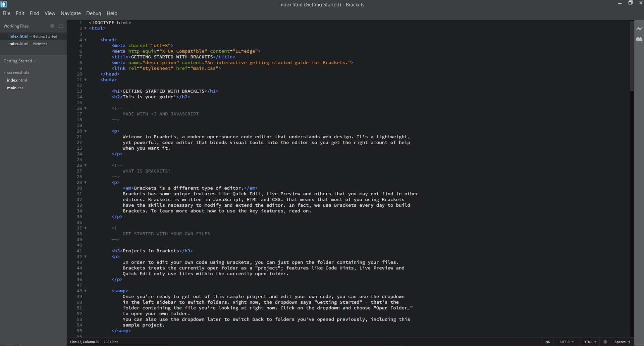Click the em text 'Brackets is a different type of editor.'
644x346 pixels.
point(189,188)
